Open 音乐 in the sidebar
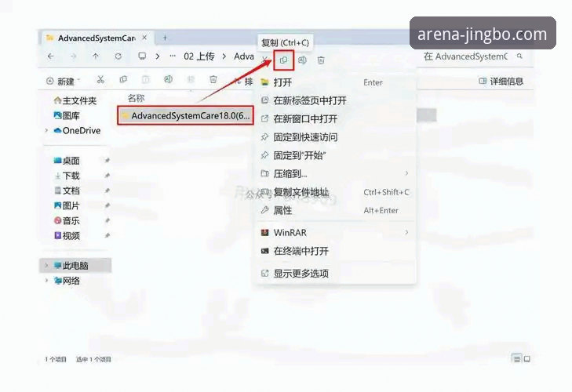The height and width of the screenshot is (392, 572). coord(67,220)
